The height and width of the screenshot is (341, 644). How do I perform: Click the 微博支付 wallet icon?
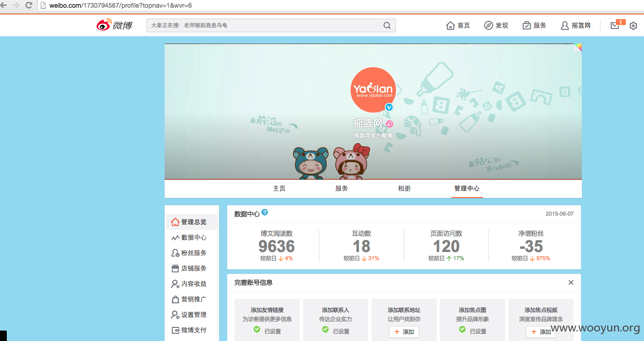(x=175, y=330)
